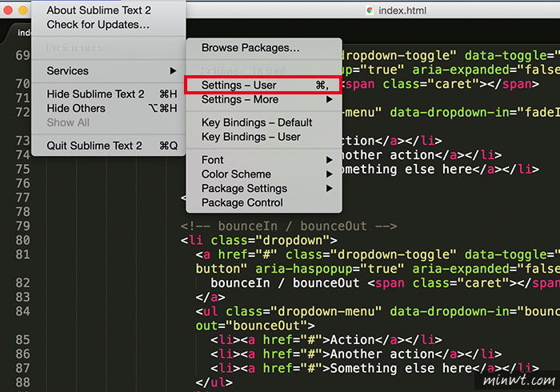560x392 pixels.
Task: Click the index.html window title
Action: (402, 10)
